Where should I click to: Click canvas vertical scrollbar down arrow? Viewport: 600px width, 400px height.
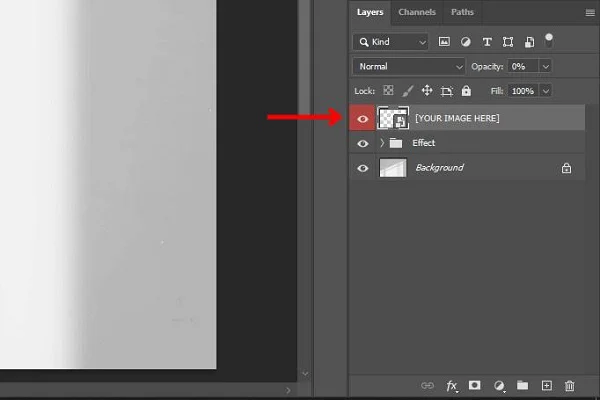tap(305, 373)
